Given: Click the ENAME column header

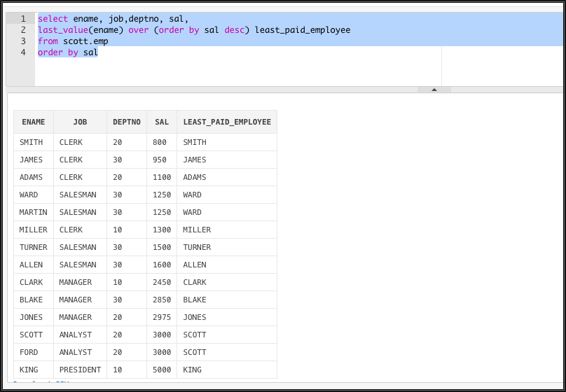Looking at the screenshot, I should coord(34,122).
